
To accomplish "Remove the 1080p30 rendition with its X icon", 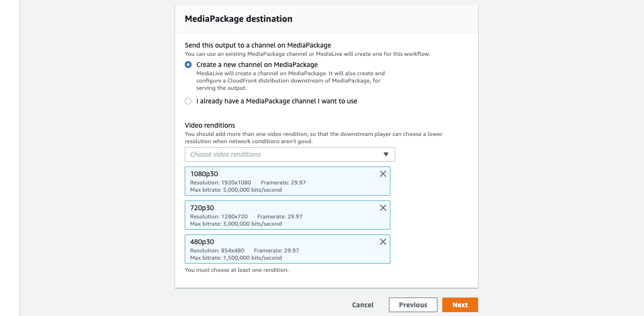I will (x=383, y=174).
